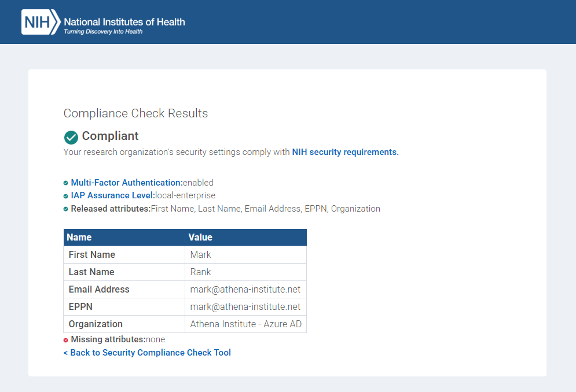Open the NIH security requirements link

click(x=345, y=152)
